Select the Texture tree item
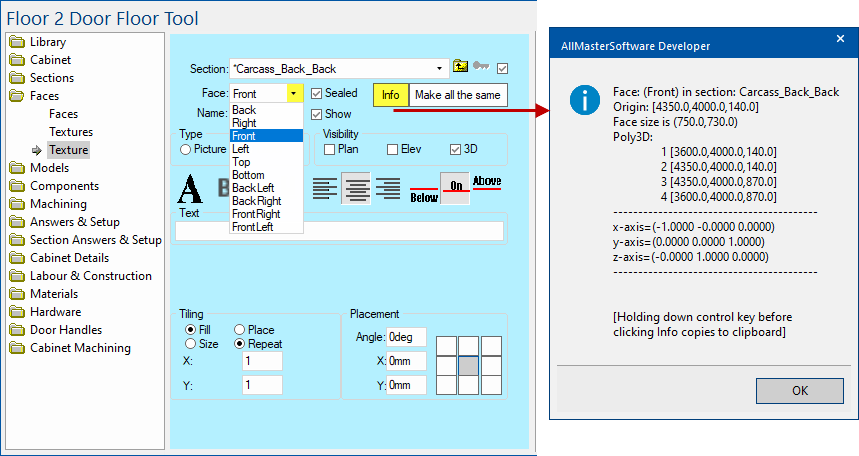This screenshot has height=456, width=859. (x=68, y=150)
